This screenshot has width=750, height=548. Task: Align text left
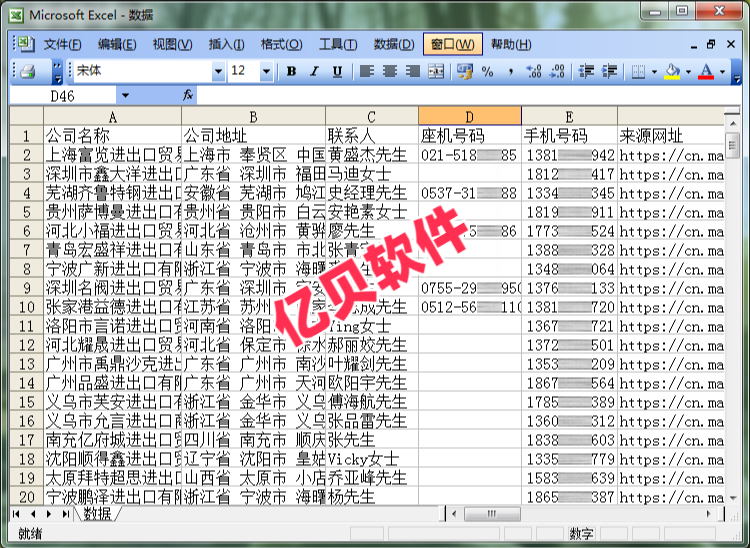point(367,72)
